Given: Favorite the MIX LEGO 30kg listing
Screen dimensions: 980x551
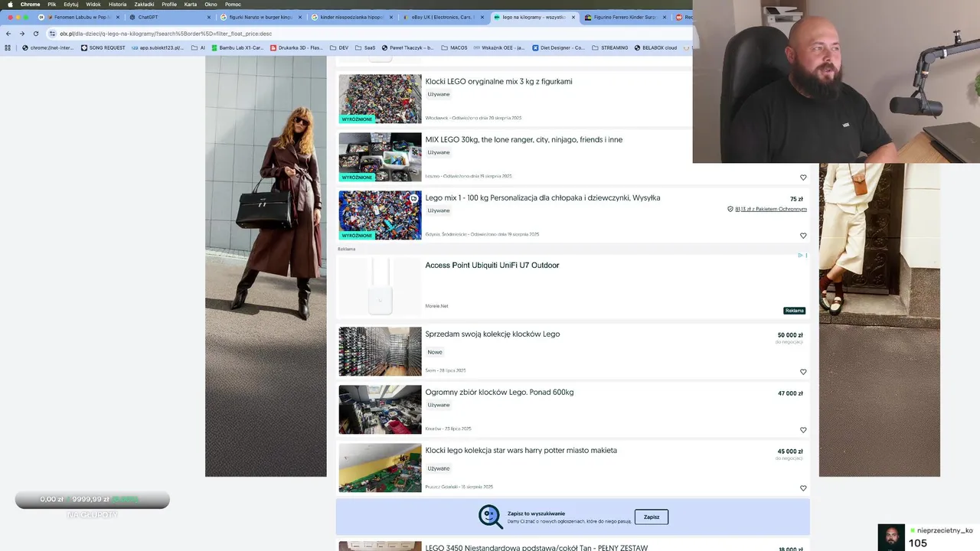Looking at the screenshot, I should click(803, 178).
